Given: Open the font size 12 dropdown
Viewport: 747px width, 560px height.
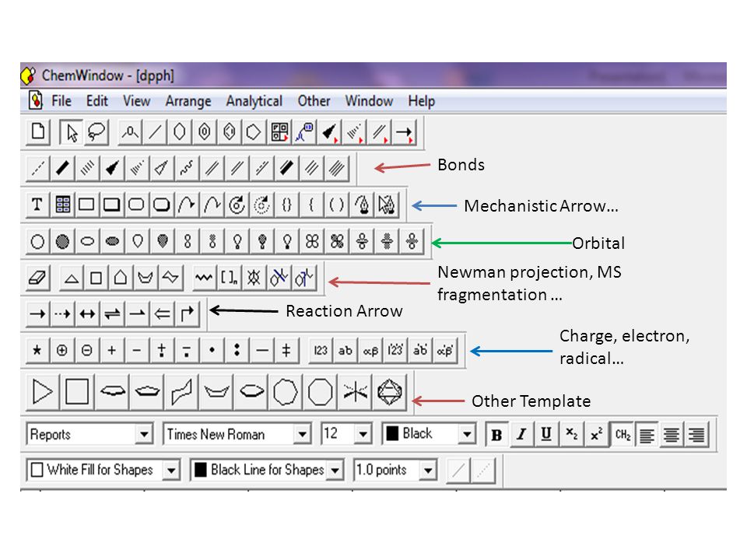Looking at the screenshot, I should [363, 434].
